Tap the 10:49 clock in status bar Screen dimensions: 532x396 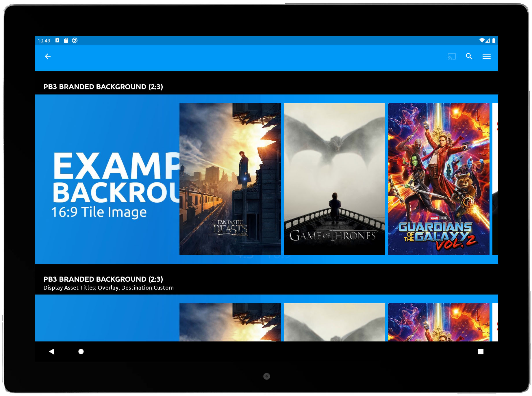coord(44,41)
